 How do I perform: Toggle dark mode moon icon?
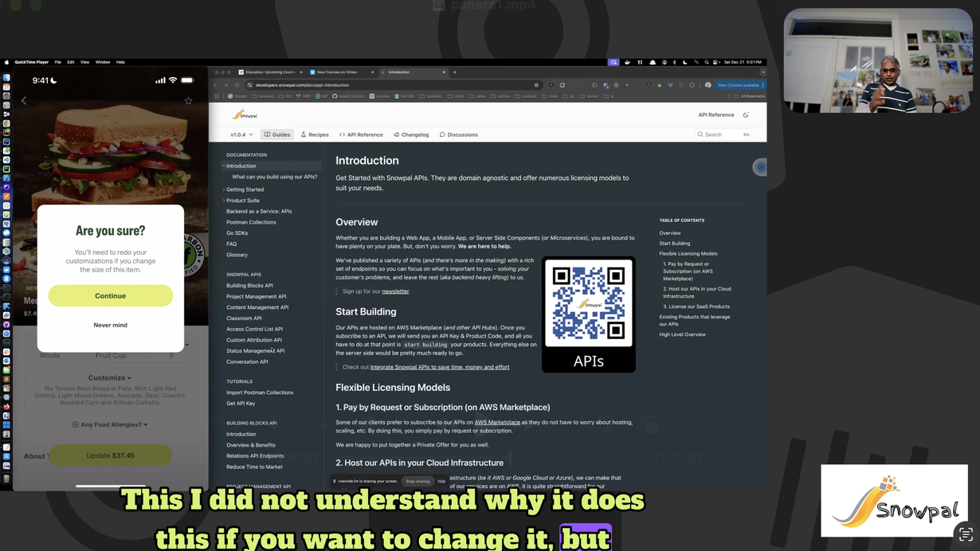(746, 115)
